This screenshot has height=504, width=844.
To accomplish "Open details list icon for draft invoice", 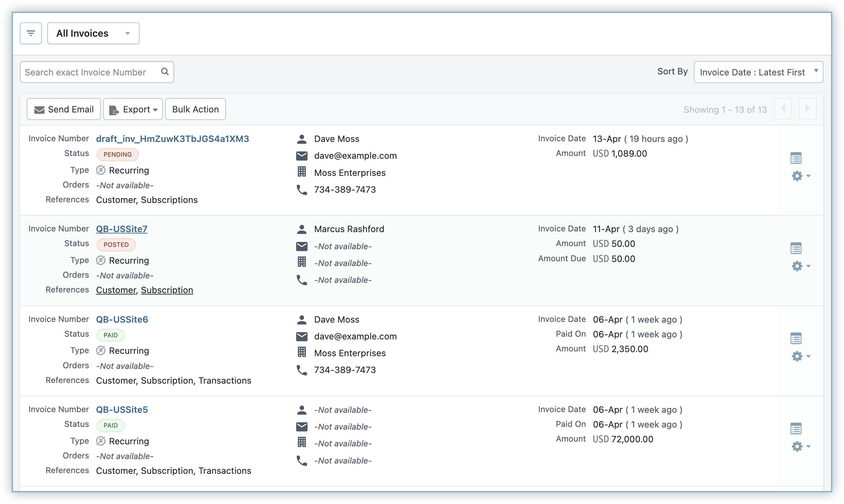I will pyautogui.click(x=796, y=158).
